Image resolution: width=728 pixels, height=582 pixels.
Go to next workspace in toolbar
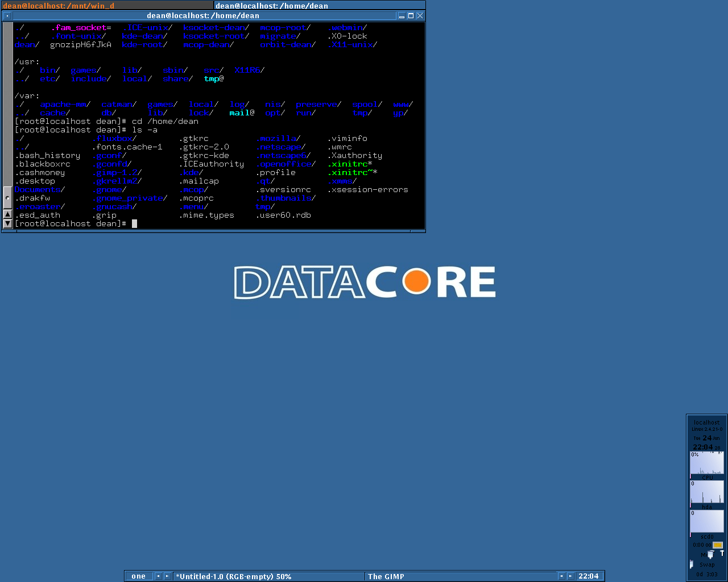tap(167, 576)
